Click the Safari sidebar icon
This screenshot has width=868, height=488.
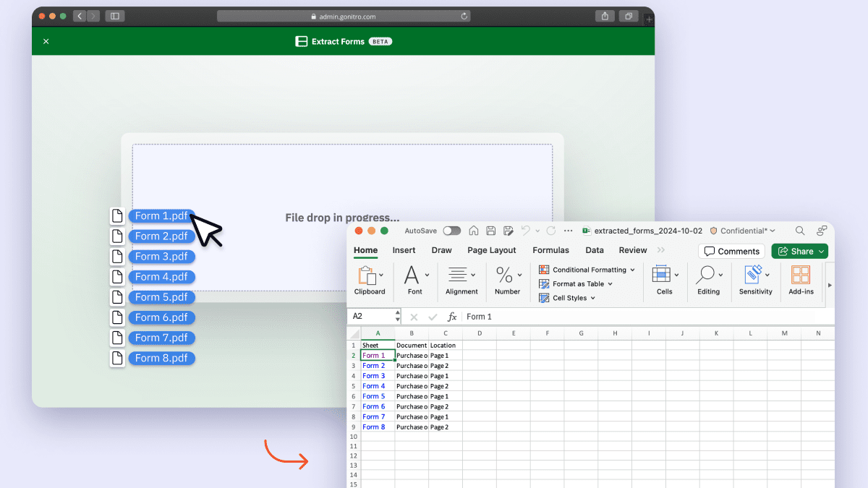(115, 16)
